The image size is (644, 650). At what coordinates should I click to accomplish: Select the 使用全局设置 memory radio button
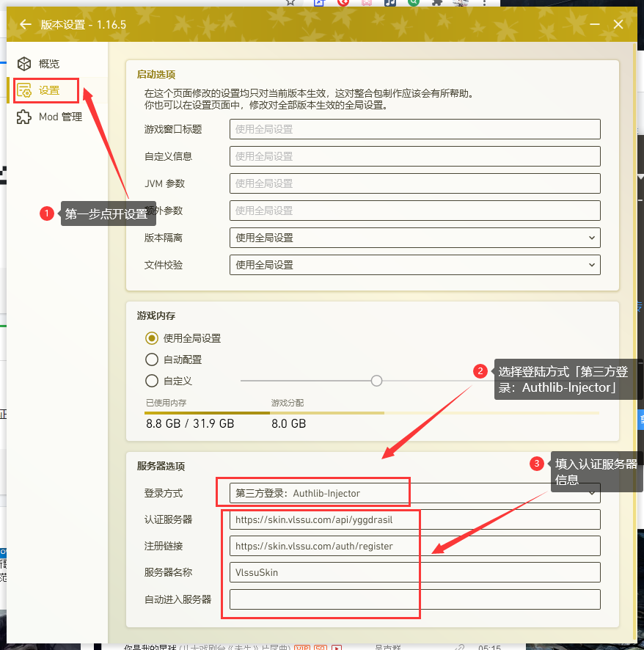[x=152, y=338]
